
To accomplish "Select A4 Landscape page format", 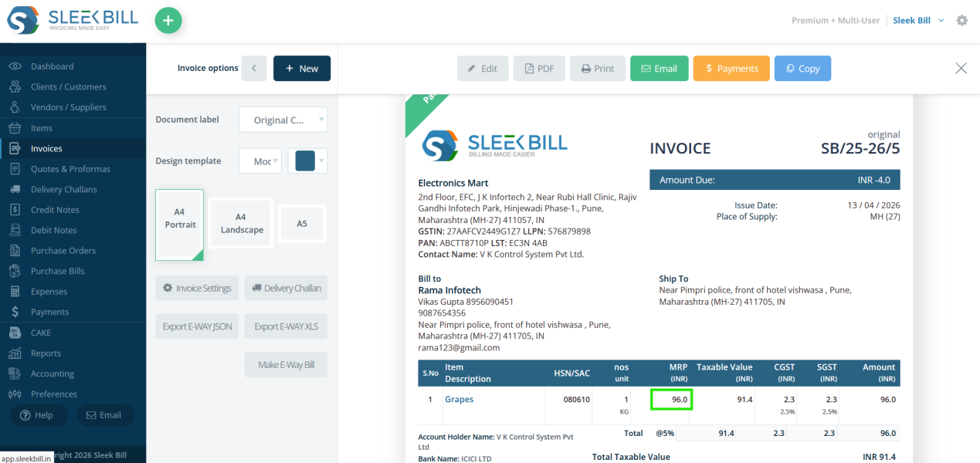I will 242,224.
